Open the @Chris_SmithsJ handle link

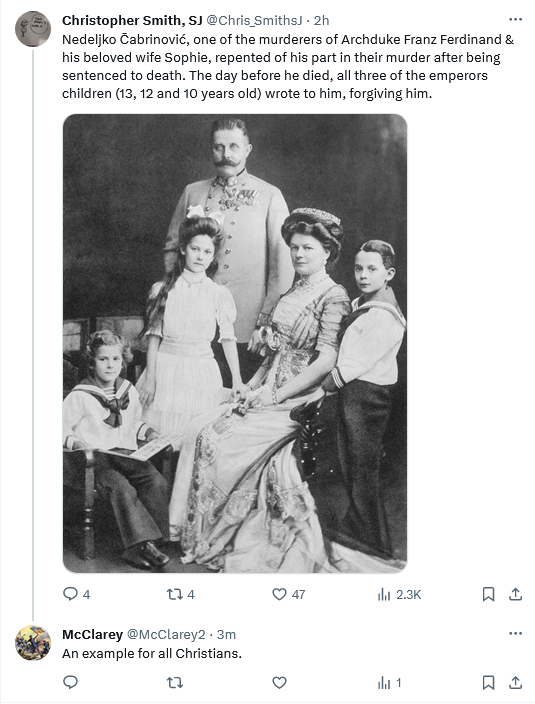click(x=254, y=21)
